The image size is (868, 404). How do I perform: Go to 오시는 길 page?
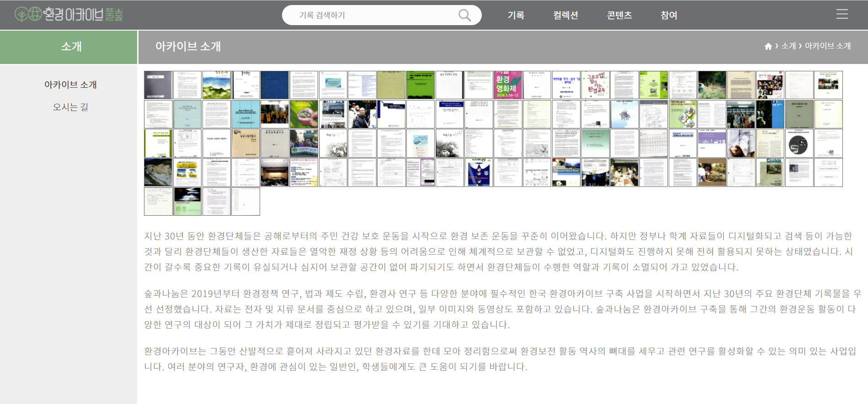point(70,107)
